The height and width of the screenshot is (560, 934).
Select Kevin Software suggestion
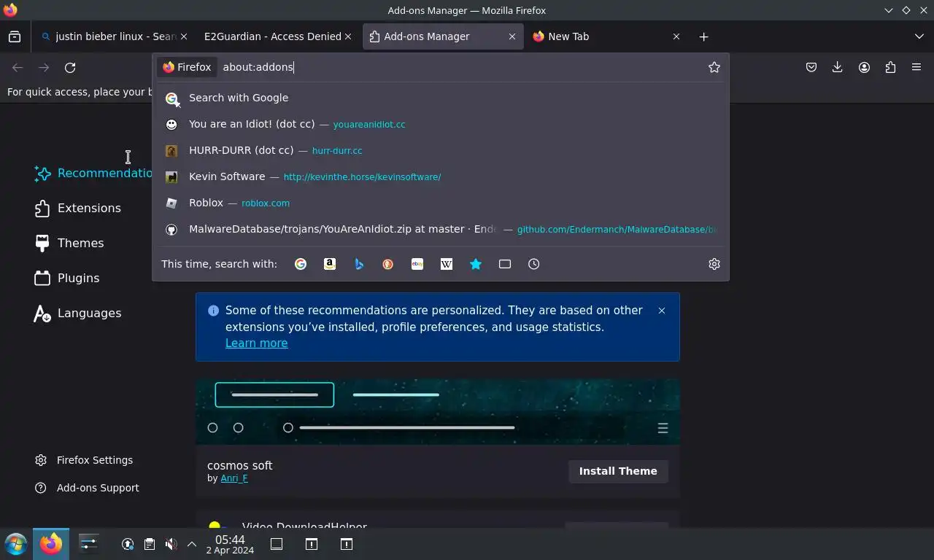pos(441,176)
